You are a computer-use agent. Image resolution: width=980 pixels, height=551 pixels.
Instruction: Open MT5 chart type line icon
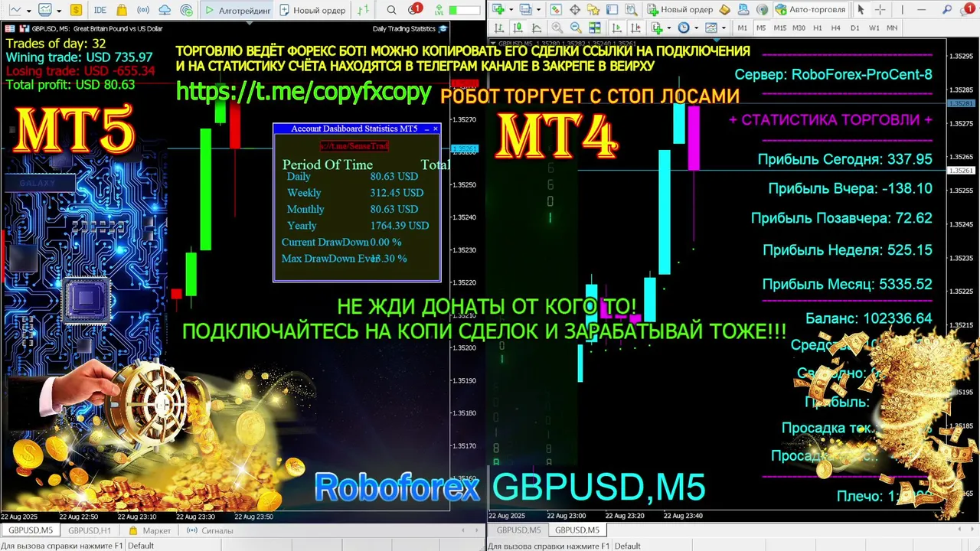pyautogui.click(x=15, y=10)
